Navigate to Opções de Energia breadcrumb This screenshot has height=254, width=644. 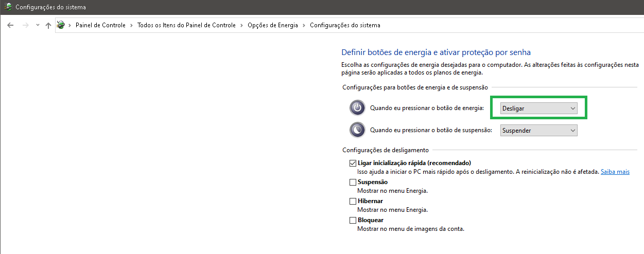tap(272, 25)
